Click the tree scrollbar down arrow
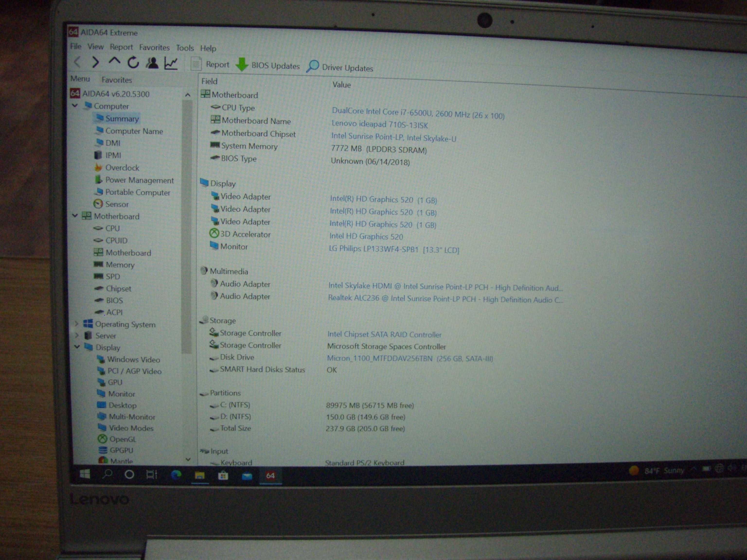Screen dimensions: 747x560 [188, 459]
